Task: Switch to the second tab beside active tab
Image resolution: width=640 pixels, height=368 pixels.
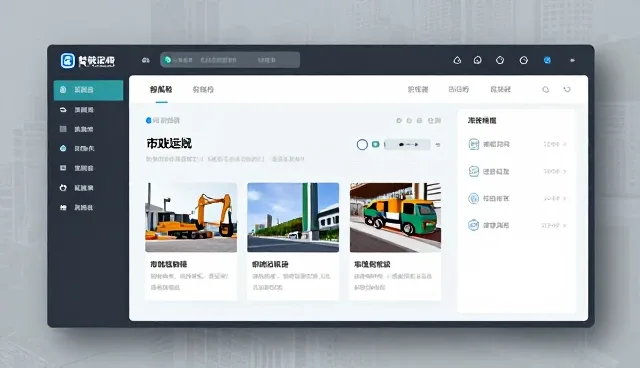Action: pos(203,89)
